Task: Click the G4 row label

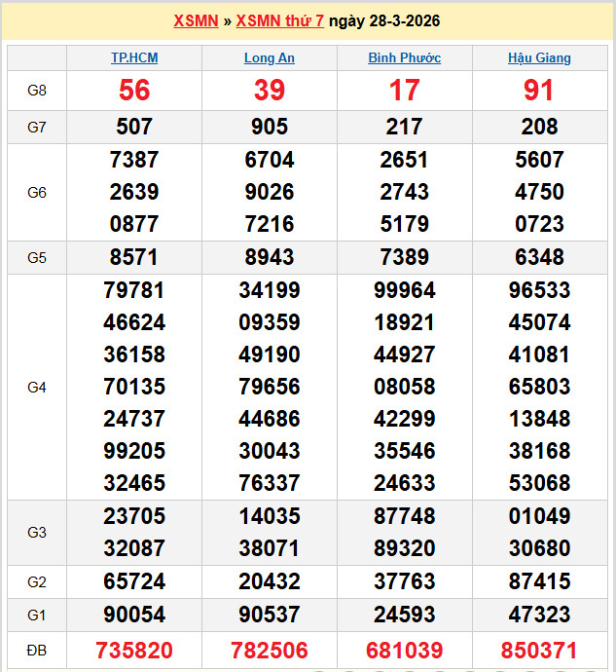Action: coord(37,388)
